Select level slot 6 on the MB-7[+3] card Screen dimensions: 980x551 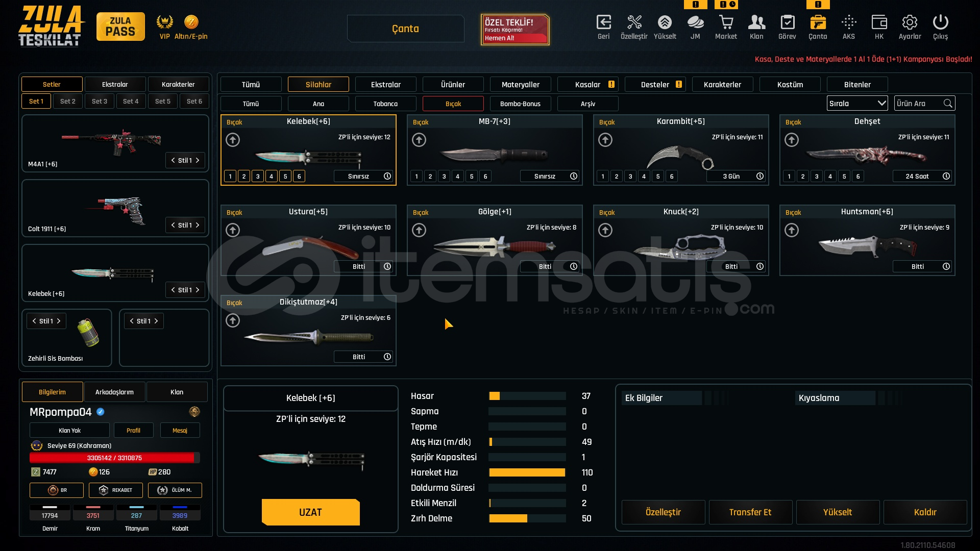tap(485, 177)
